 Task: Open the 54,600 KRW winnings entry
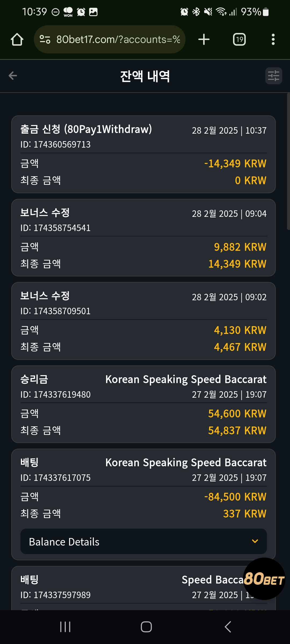(x=143, y=404)
